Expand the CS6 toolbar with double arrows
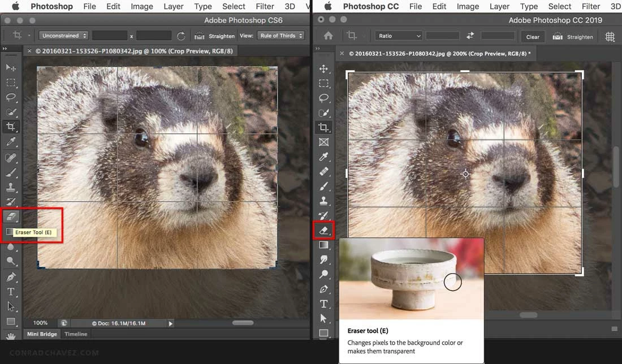This screenshot has width=622, height=364. tap(5, 49)
